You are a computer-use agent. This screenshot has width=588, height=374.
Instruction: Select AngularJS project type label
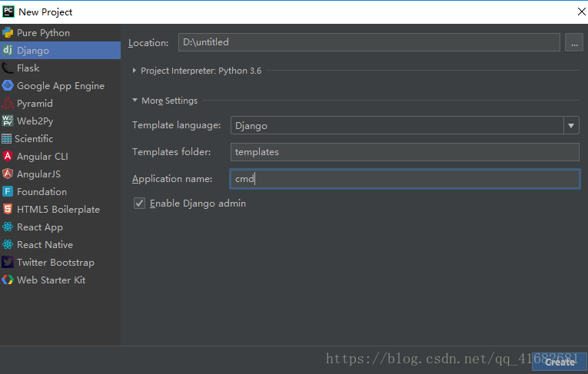point(38,174)
